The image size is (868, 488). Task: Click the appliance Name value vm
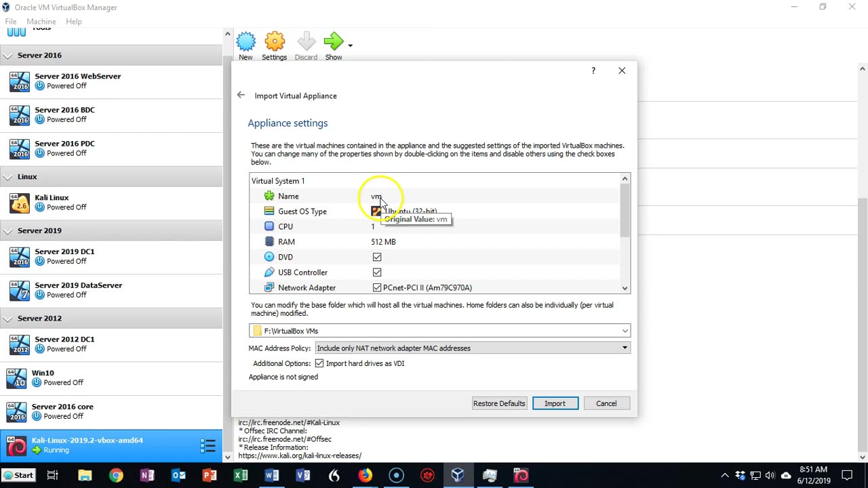[x=376, y=197]
